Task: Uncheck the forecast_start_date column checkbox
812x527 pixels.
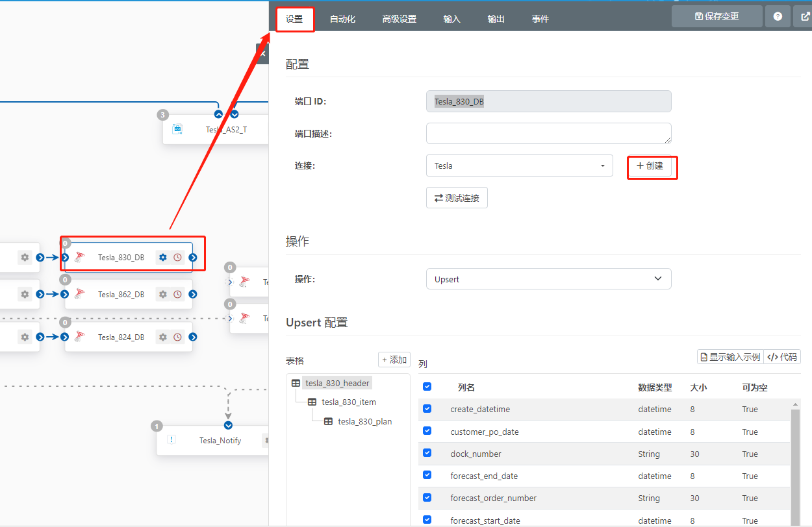Action: point(427,519)
